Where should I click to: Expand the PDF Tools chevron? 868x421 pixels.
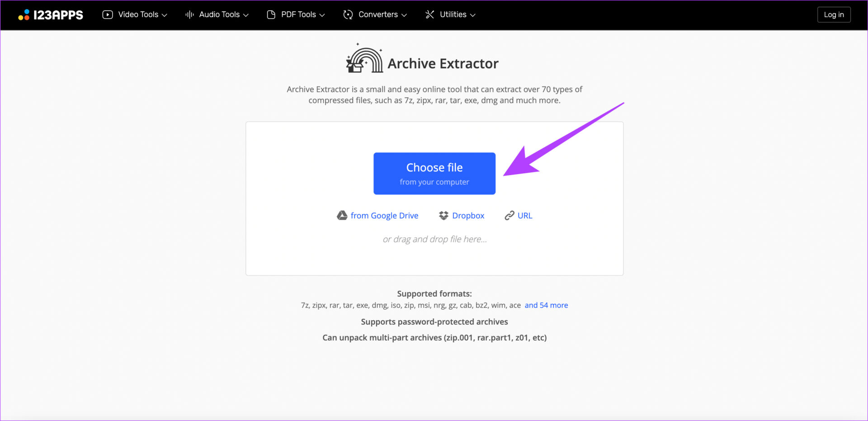322,15
